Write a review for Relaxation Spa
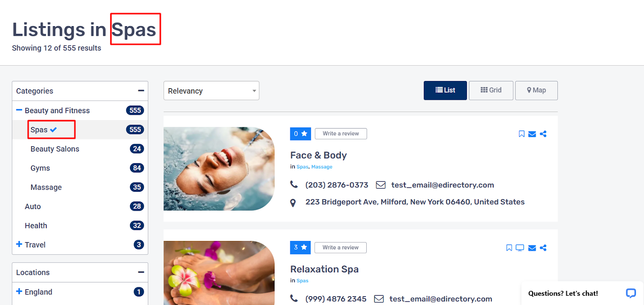 click(341, 247)
